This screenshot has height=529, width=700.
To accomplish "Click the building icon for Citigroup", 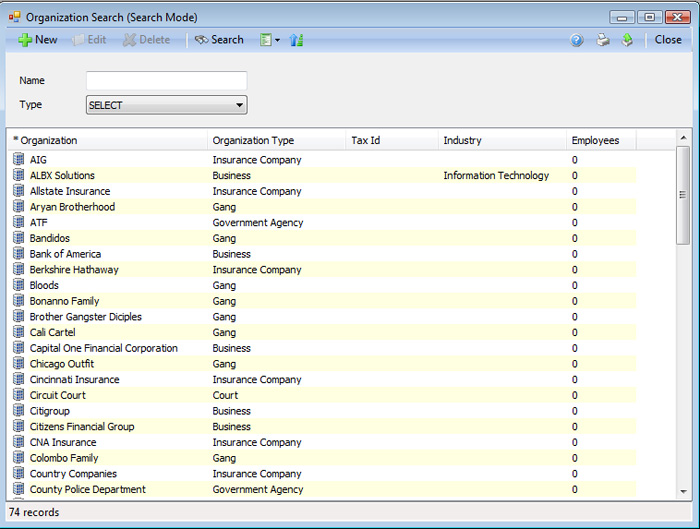I will click(18, 411).
